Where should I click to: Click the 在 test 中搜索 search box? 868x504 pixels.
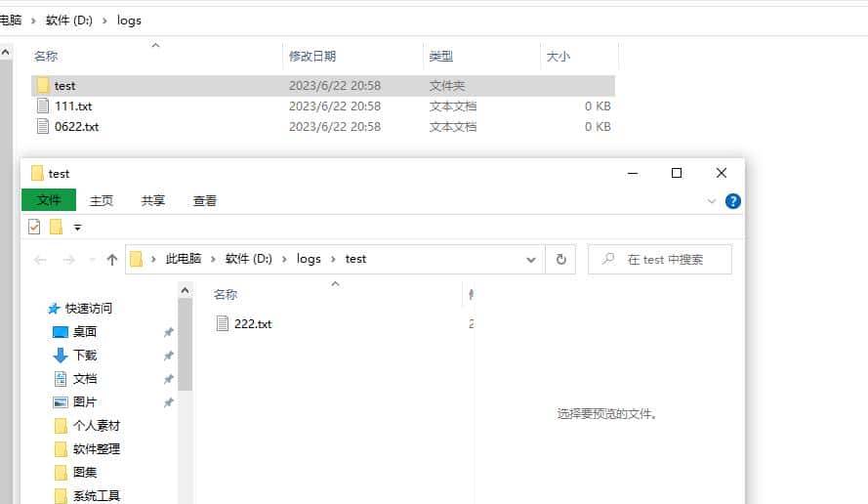660,259
